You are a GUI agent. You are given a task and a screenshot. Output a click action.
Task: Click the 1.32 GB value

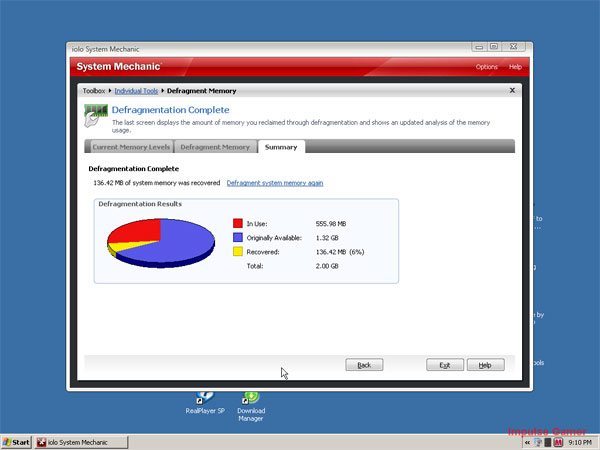coord(327,238)
